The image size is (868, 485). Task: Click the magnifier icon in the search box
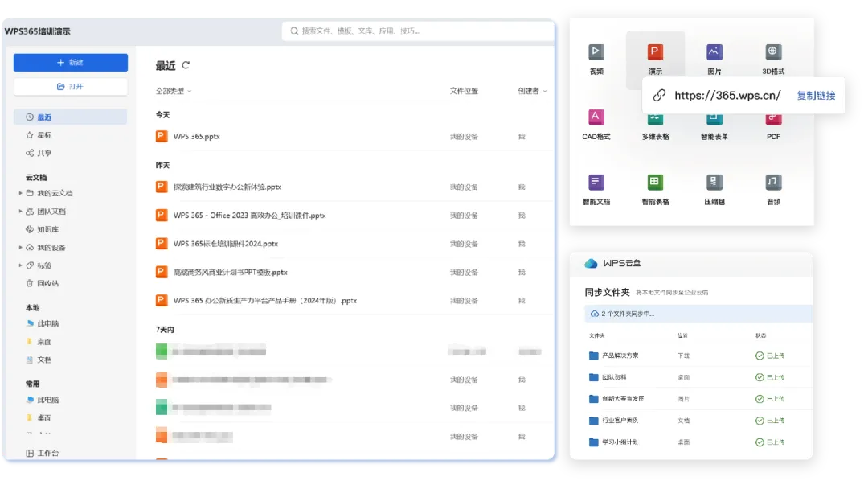point(294,31)
